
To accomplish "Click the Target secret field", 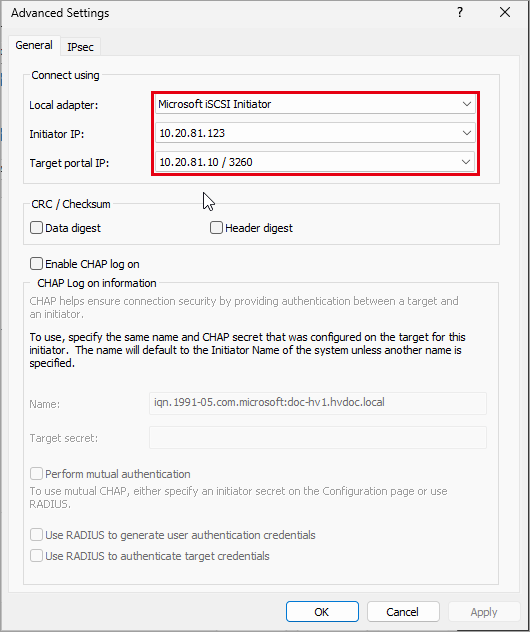I will pos(318,437).
